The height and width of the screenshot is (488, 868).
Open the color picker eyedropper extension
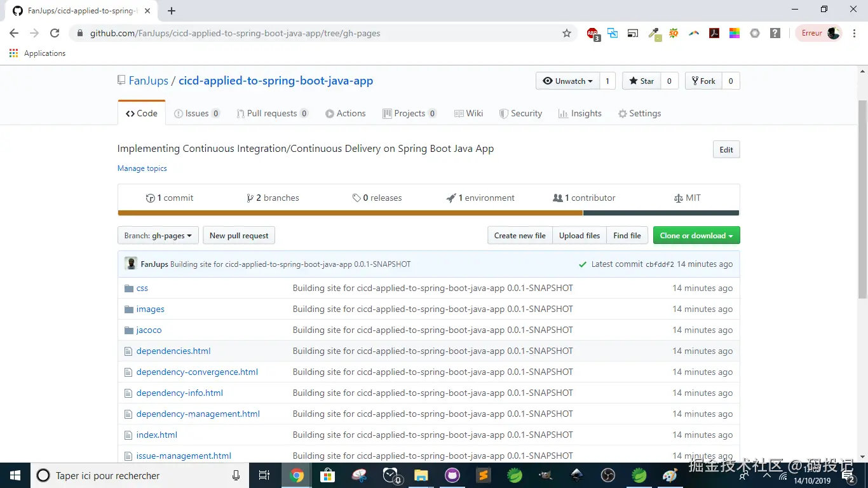[x=654, y=34]
